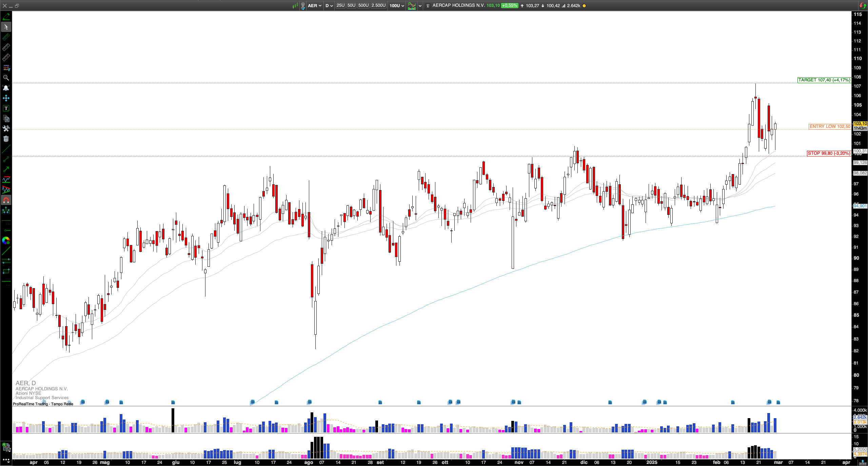Screen dimensions: 868x466
Task: Click the trash delete objects icon
Action: click(6, 139)
